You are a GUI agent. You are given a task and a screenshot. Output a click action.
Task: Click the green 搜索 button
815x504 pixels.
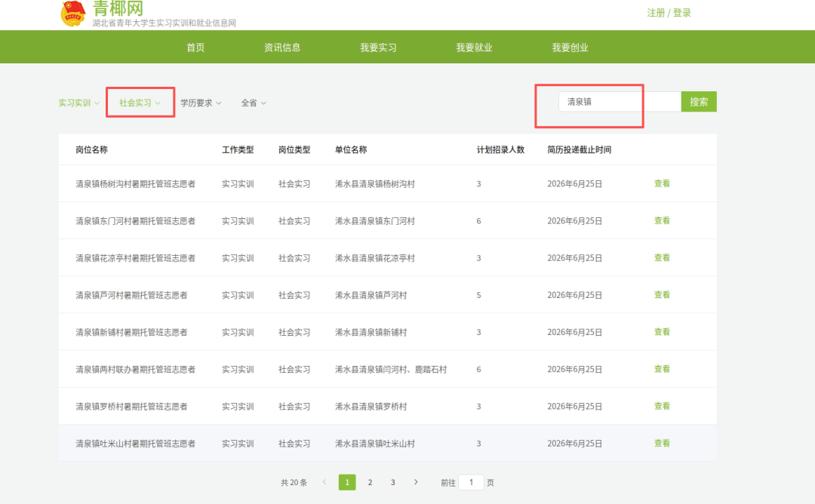(x=699, y=102)
